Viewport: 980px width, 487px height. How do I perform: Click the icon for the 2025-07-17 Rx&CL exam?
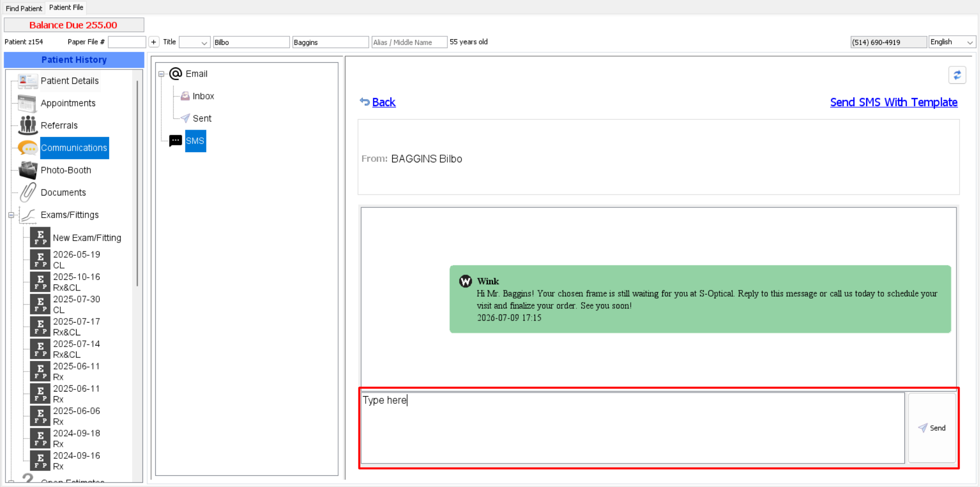pos(40,327)
